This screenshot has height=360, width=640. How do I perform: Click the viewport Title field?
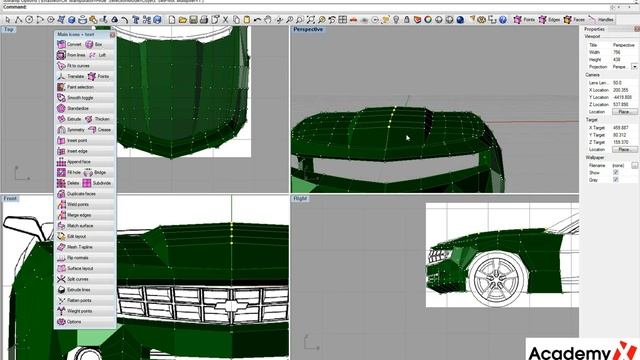point(624,45)
